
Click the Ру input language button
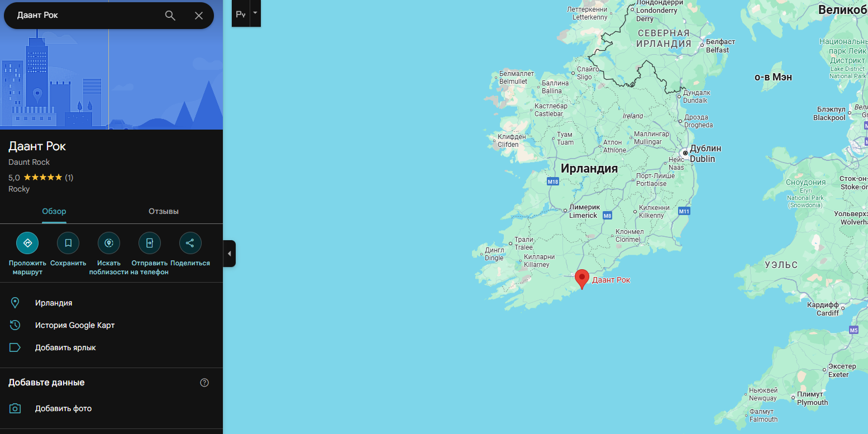[241, 14]
